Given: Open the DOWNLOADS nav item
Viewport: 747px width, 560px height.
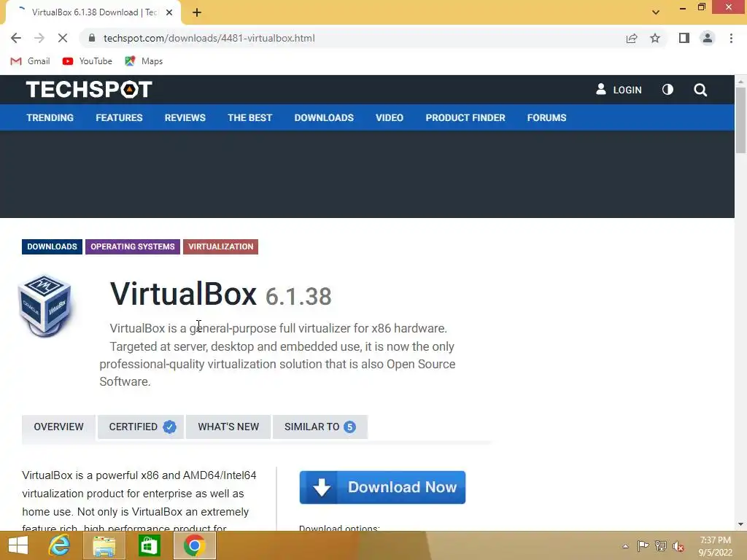Looking at the screenshot, I should click(324, 117).
